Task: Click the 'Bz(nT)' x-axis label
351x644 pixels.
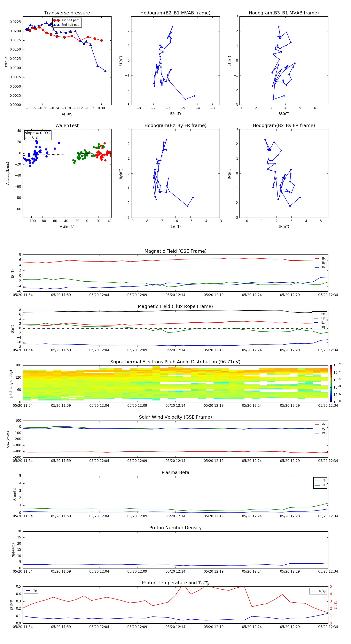Action: (175, 227)
